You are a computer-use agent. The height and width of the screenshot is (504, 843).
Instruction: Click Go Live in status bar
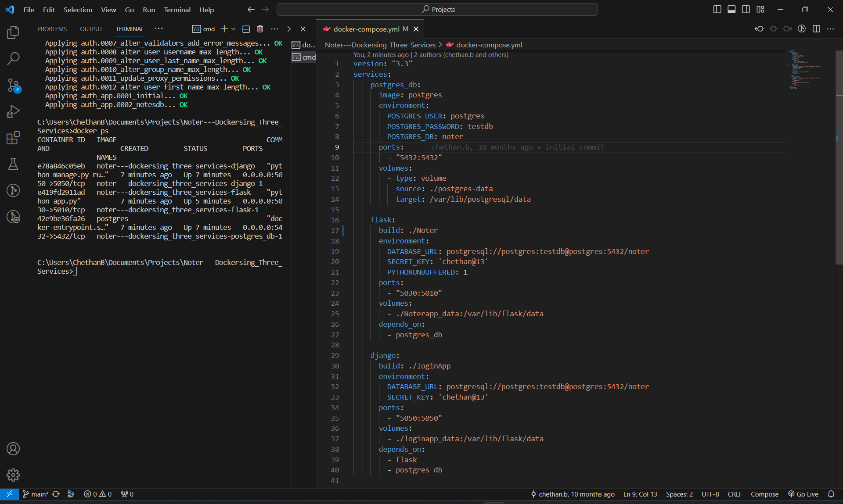pos(803,494)
